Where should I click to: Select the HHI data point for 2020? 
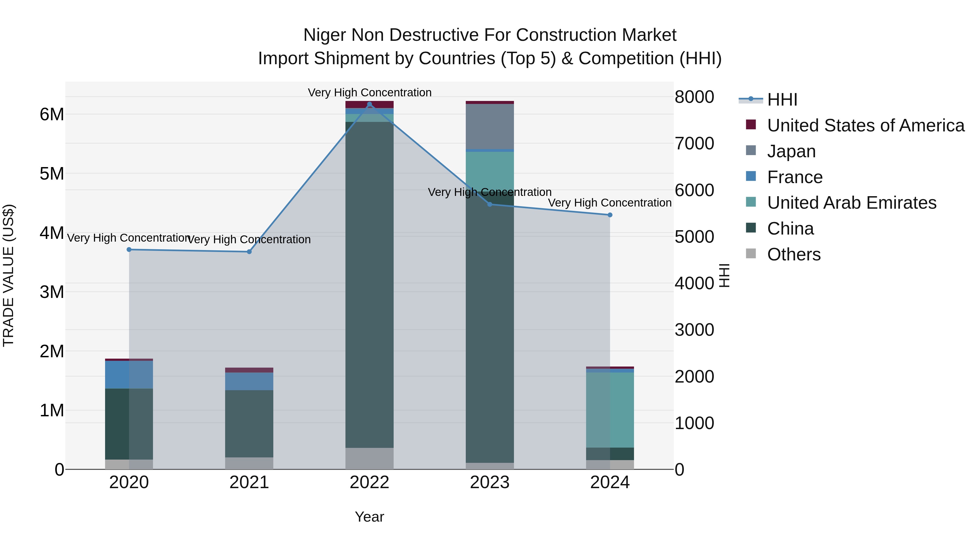point(129,250)
